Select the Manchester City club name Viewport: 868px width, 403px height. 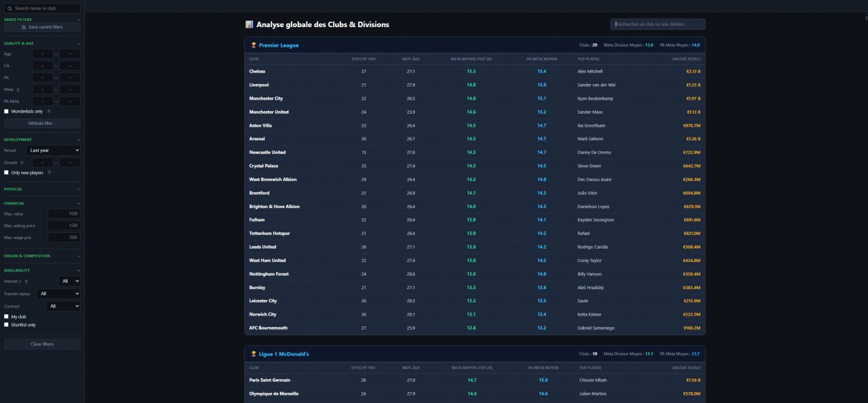(x=266, y=98)
